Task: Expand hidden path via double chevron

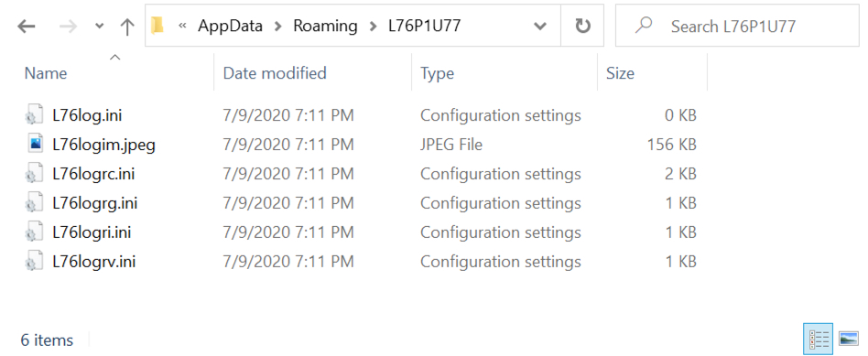Action: click(182, 26)
